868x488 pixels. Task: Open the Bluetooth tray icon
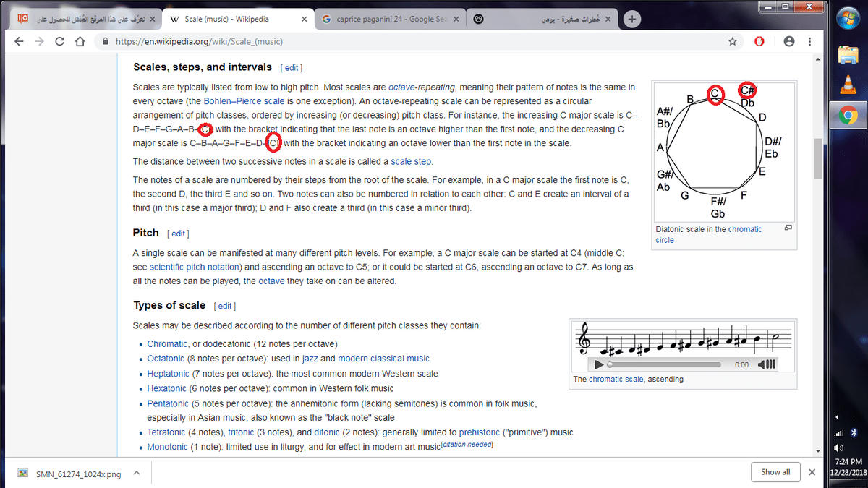click(x=854, y=433)
